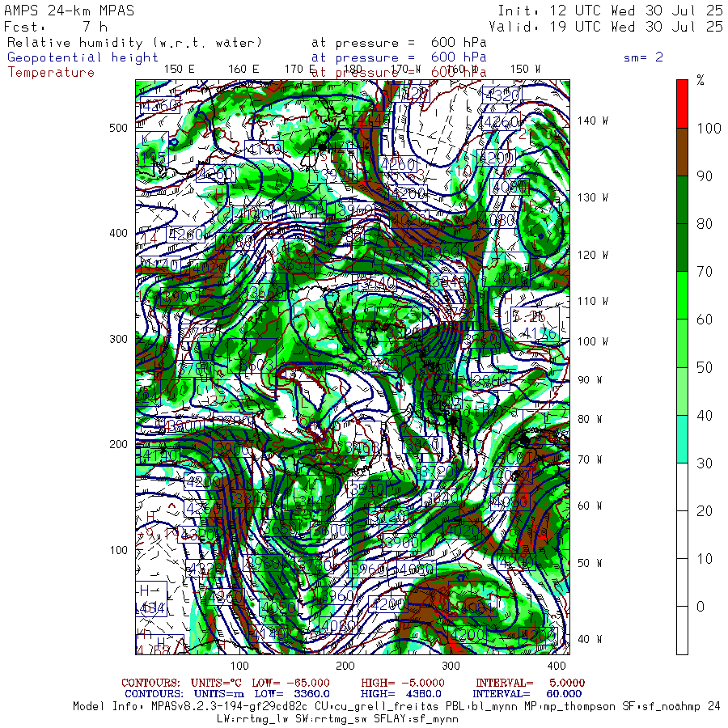The height and width of the screenshot is (728, 728).
Task: Click the blue 'Geopotential height' label
Action: 83,57
